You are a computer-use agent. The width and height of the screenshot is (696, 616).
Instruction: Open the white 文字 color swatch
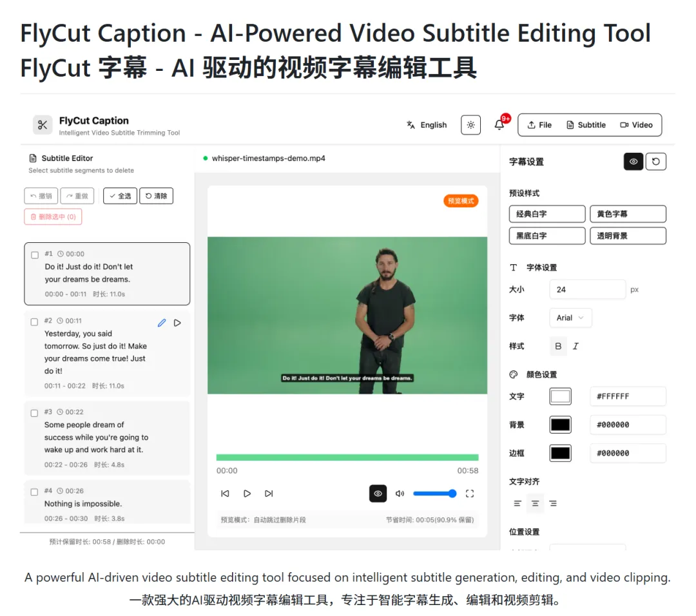(560, 396)
